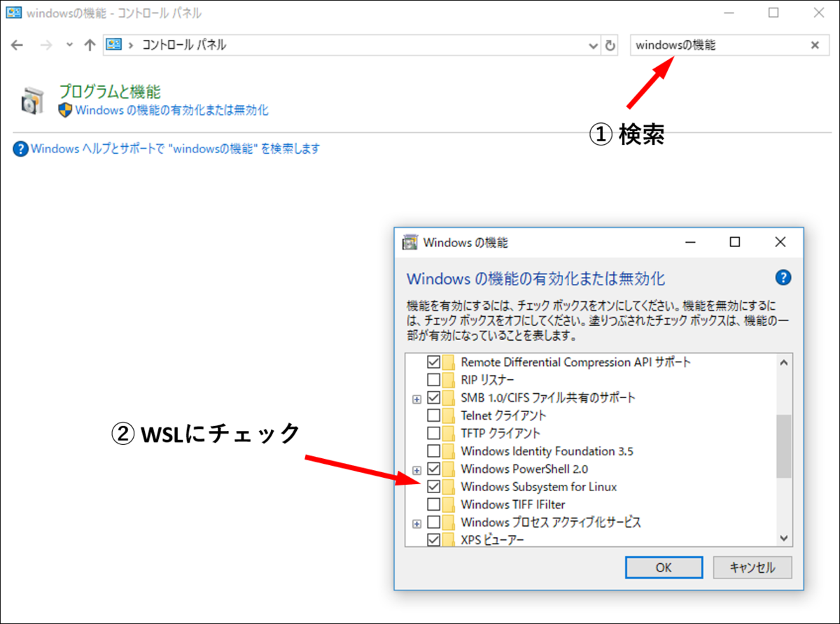Enable Windows TIFF IFilter checkbox
840x624 pixels.
point(434,504)
